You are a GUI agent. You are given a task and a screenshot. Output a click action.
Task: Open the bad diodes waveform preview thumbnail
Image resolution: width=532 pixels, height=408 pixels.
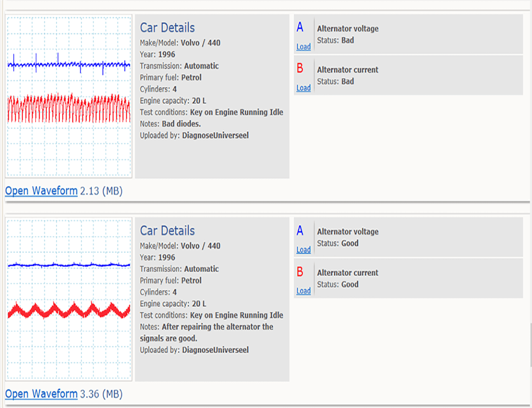pos(69,97)
